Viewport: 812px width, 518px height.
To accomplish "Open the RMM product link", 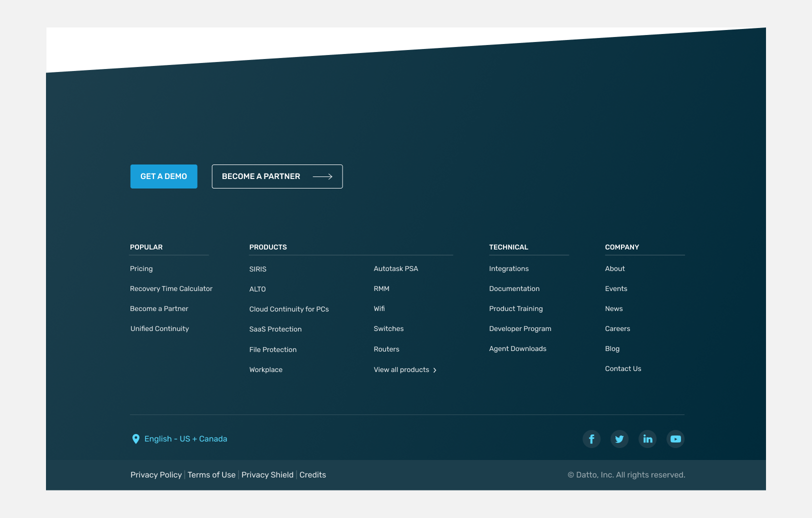I will pyautogui.click(x=381, y=288).
